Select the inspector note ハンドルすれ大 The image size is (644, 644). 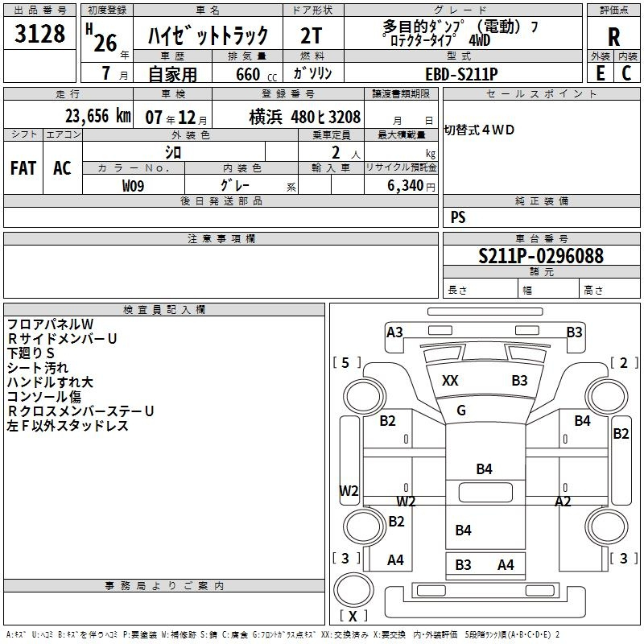pyautogui.click(x=50, y=382)
